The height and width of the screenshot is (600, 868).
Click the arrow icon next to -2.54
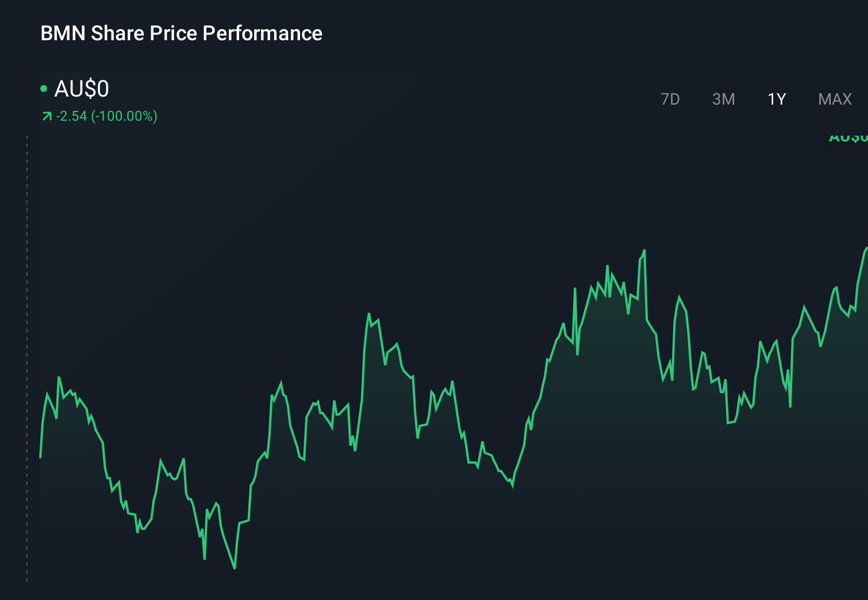tap(47, 117)
